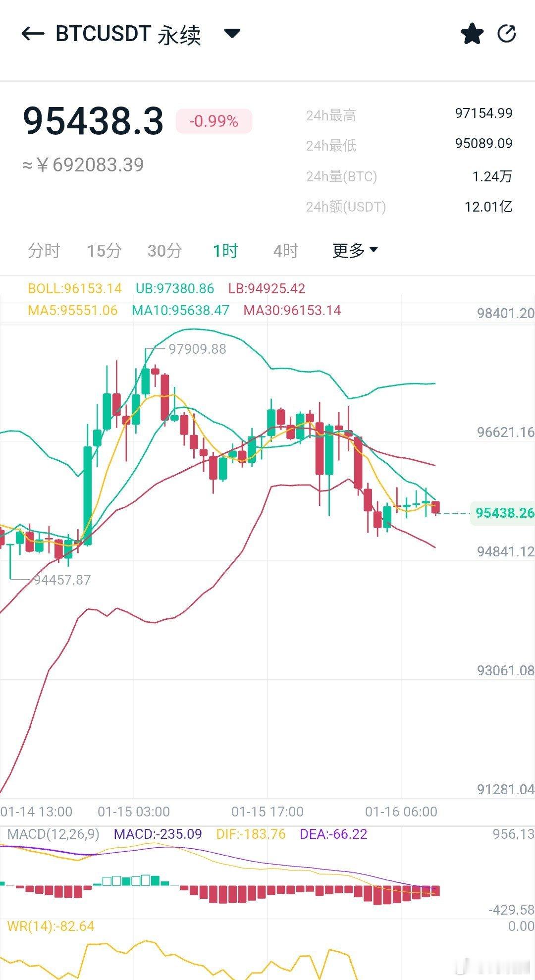Switch to the 30分 timeframe

165,251
